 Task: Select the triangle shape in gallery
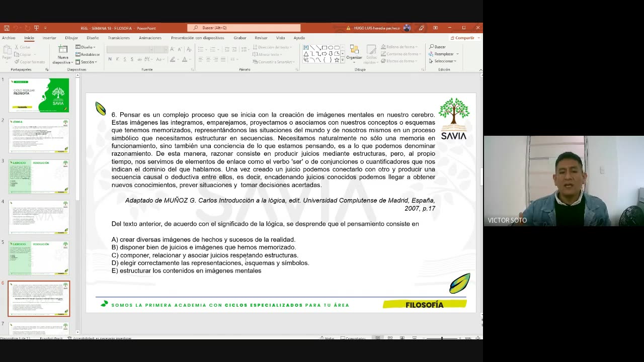(306, 54)
